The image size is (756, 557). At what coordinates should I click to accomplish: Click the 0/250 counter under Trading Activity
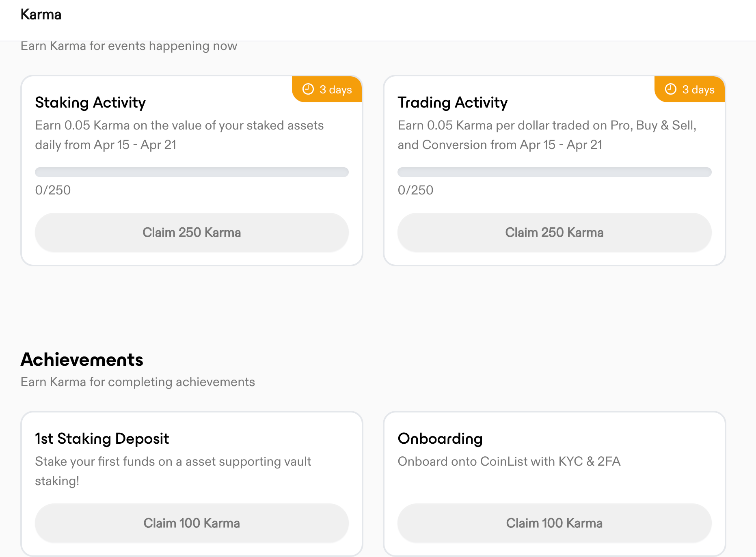[x=415, y=190]
